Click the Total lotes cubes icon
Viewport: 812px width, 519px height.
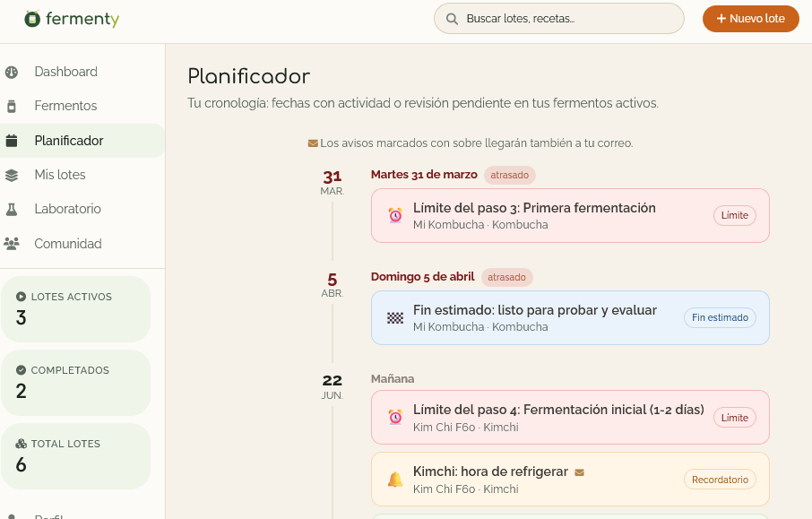point(21,444)
